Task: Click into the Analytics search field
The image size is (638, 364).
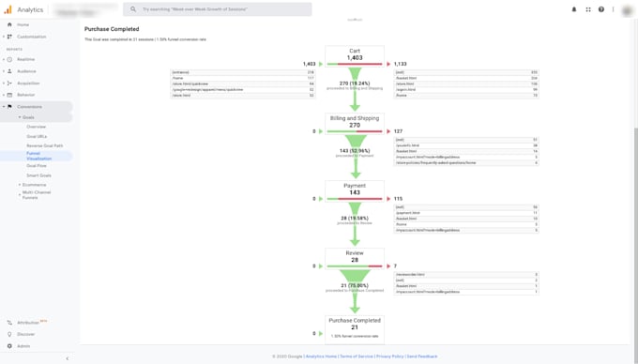Action: click(218, 9)
